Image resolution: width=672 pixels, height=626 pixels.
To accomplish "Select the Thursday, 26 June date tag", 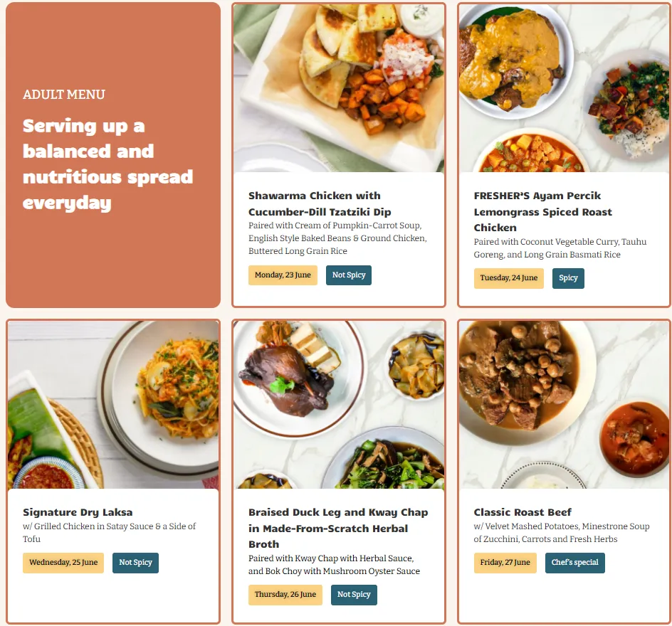I will 285,594.
